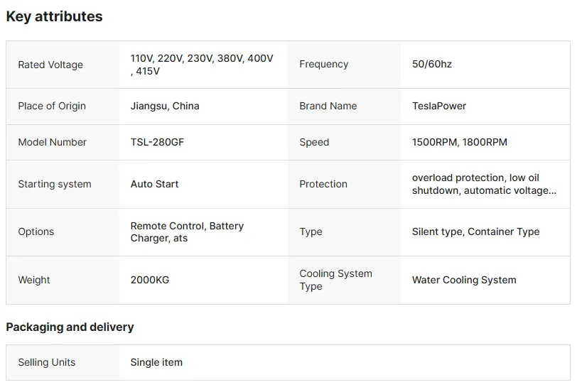The height and width of the screenshot is (392, 577).
Task: Select the 'Auto Start' value
Action: (x=154, y=184)
